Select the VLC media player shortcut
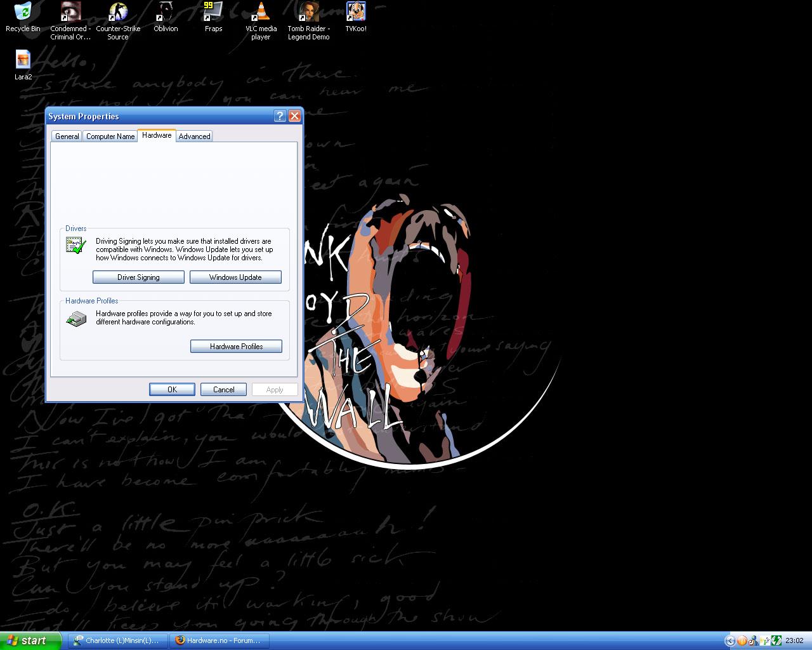 [261, 21]
